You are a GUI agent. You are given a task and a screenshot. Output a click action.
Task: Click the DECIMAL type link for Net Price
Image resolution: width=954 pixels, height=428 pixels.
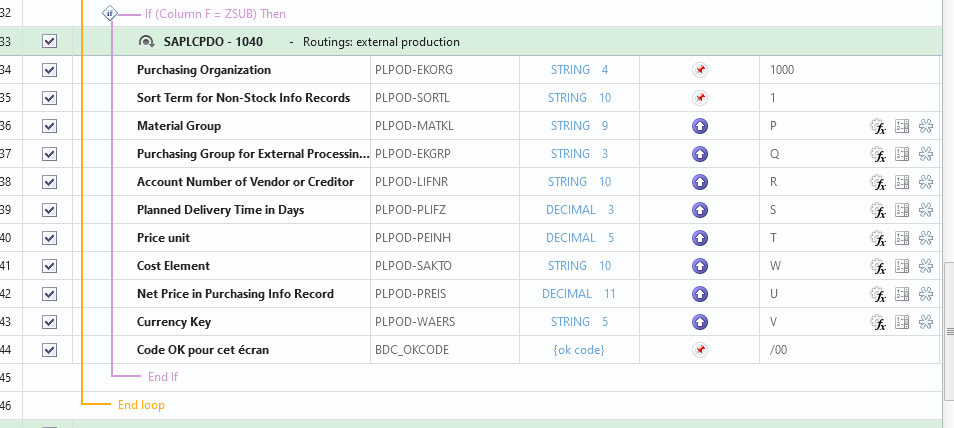point(567,294)
